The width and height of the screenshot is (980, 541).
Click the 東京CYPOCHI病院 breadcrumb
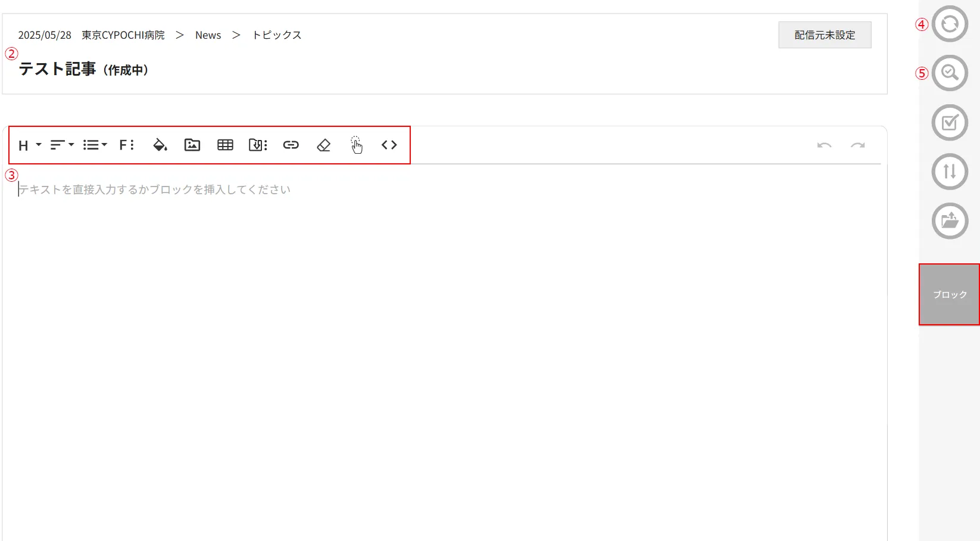tap(123, 35)
